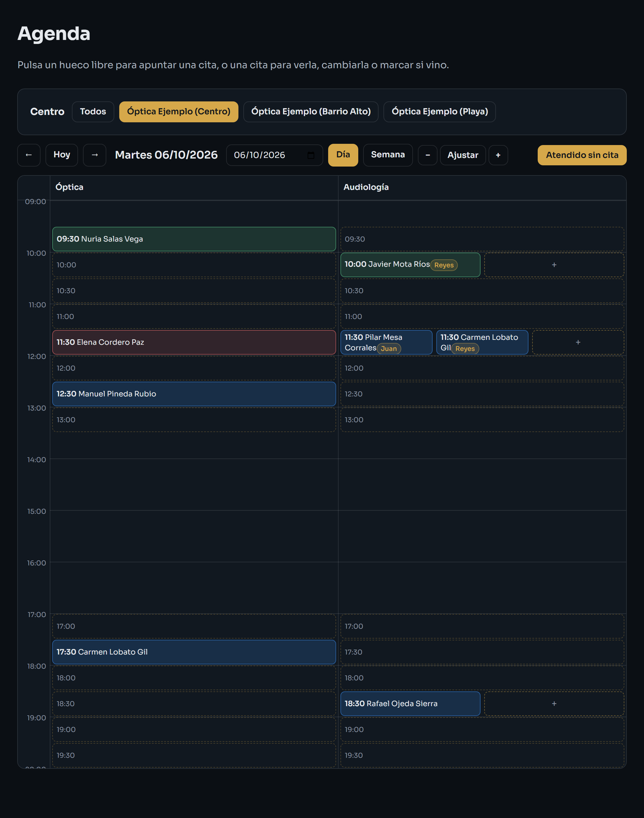Switch to Semana view

point(388,155)
